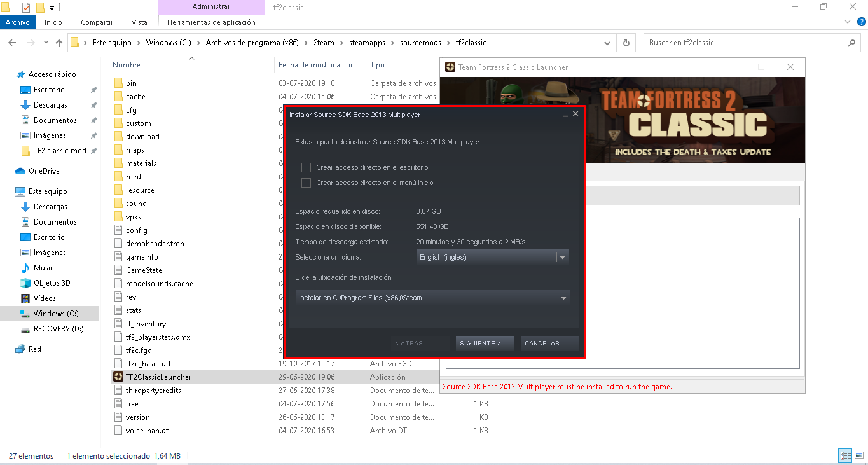Select the custom folder icon
This screenshot has width=868, height=465.
118,123
